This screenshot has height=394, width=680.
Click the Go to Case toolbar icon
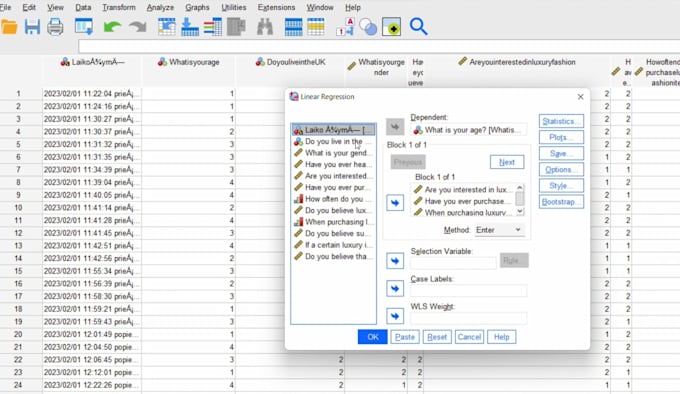point(166,27)
